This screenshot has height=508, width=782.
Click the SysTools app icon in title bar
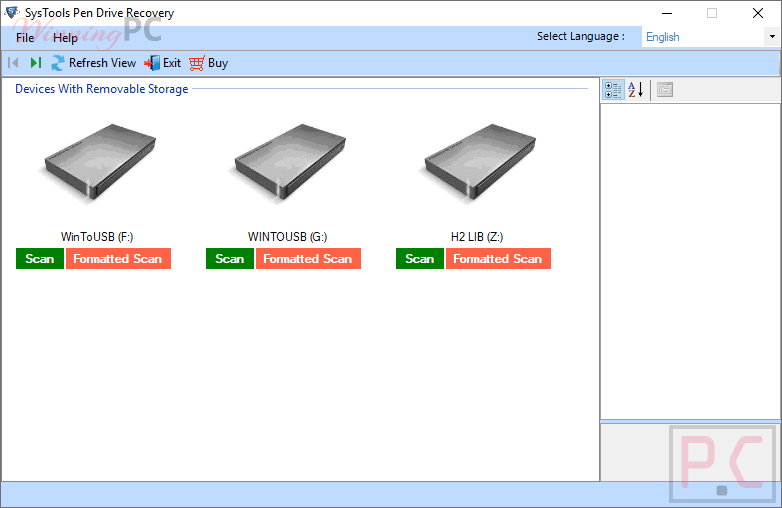12,12
